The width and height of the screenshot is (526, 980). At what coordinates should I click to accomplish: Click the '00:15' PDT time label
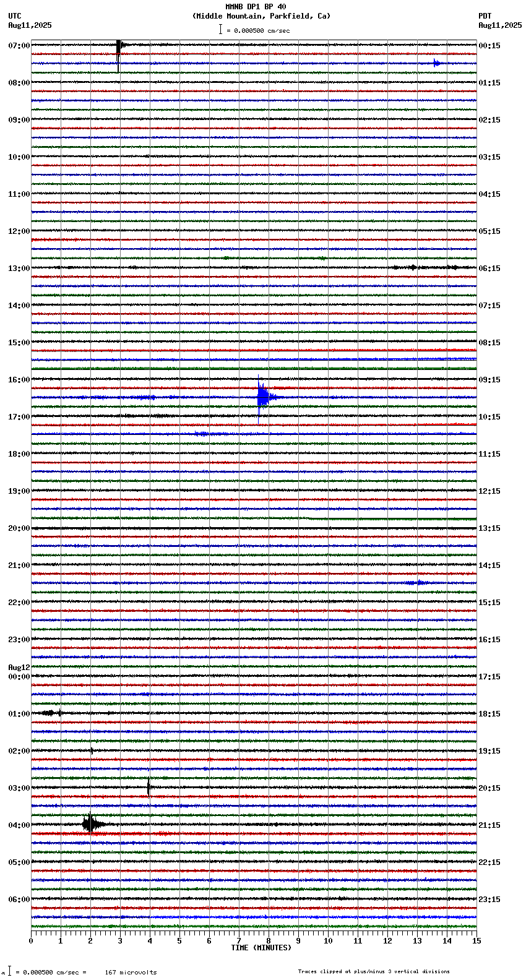[489, 46]
